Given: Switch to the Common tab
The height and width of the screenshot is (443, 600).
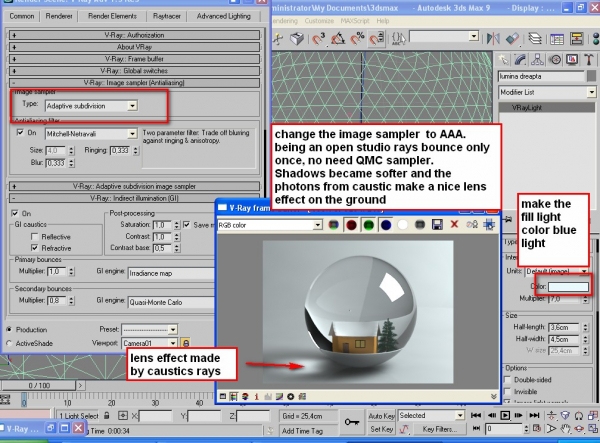Looking at the screenshot, I should point(22,16).
